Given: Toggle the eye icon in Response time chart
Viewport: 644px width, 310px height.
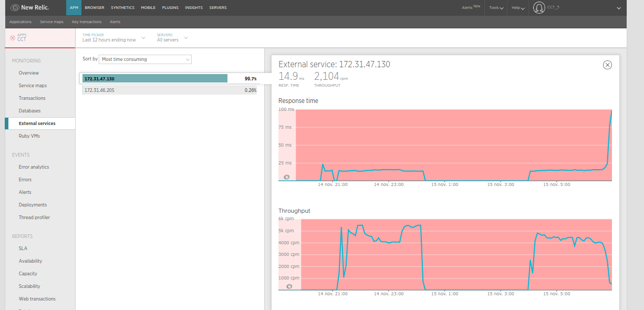Looking at the screenshot, I should tap(287, 177).
